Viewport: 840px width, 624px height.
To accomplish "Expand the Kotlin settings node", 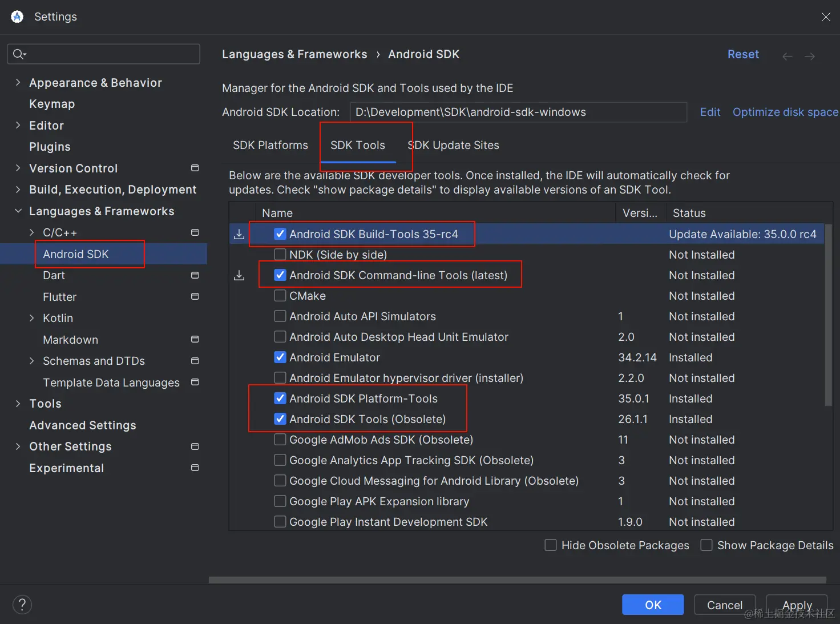I will 32,318.
